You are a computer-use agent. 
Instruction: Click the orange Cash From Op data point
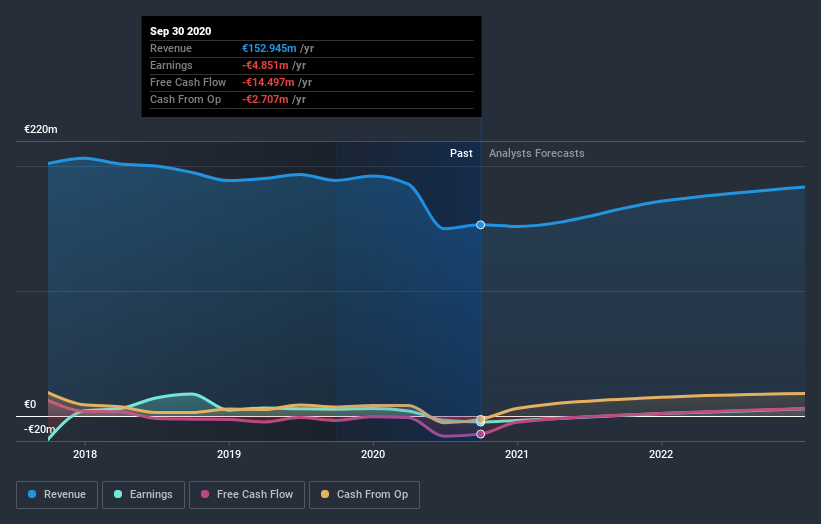pyautogui.click(x=480, y=419)
